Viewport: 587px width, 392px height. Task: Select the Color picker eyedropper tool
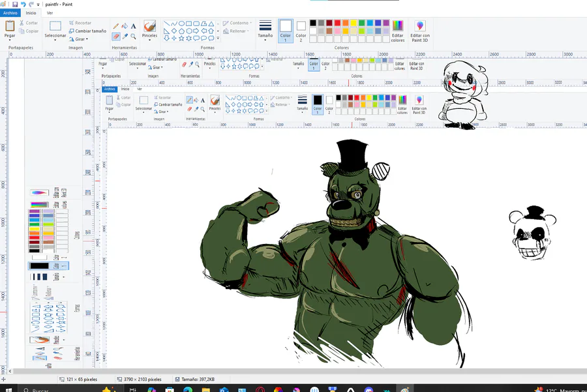click(125, 37)
